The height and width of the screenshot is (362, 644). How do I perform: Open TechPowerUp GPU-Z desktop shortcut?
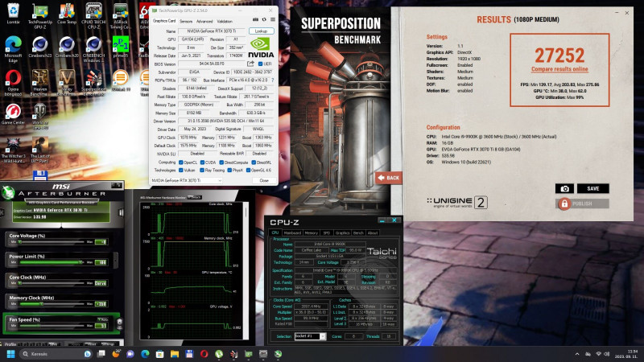(x=39, y=16)
